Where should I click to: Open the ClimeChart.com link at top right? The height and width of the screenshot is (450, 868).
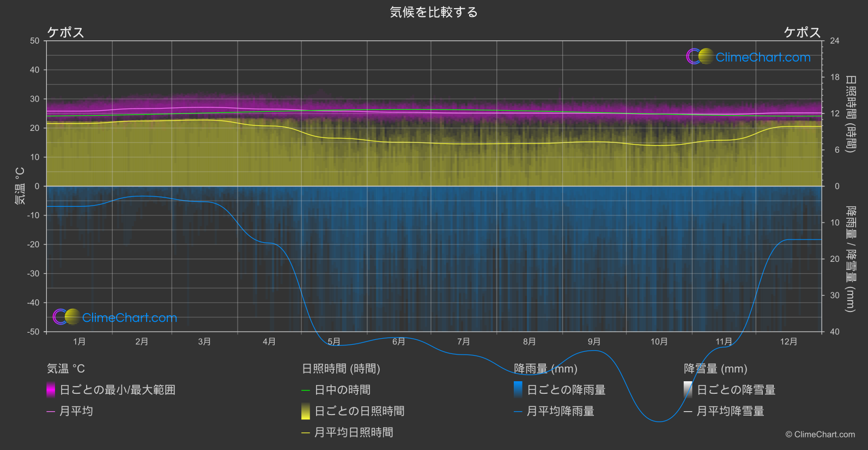pos(763,57)
